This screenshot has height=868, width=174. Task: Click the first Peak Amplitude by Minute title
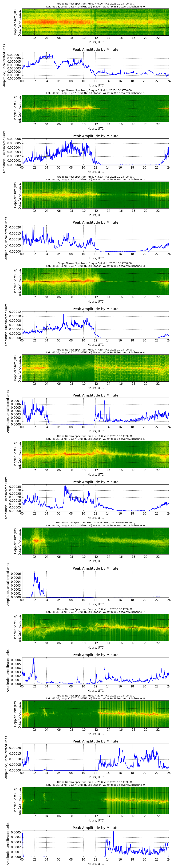pos(95,49)
